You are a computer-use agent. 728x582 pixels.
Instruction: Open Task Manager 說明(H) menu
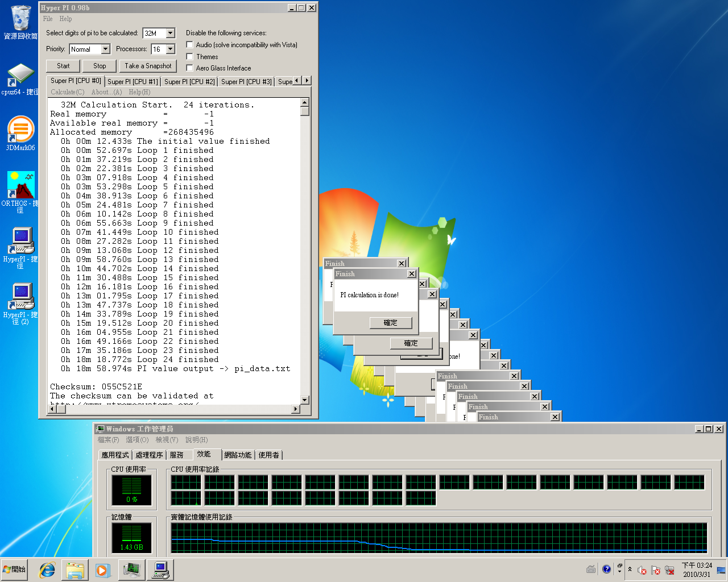[196, 440]
